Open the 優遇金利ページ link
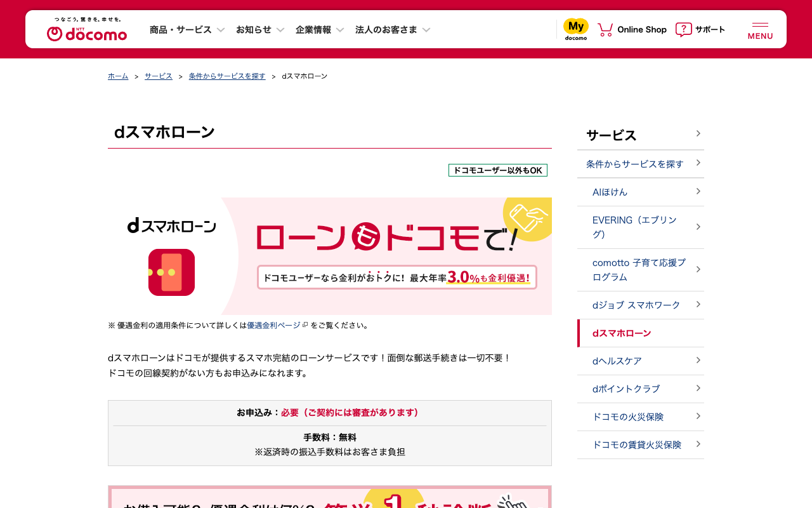 [274, 325]
